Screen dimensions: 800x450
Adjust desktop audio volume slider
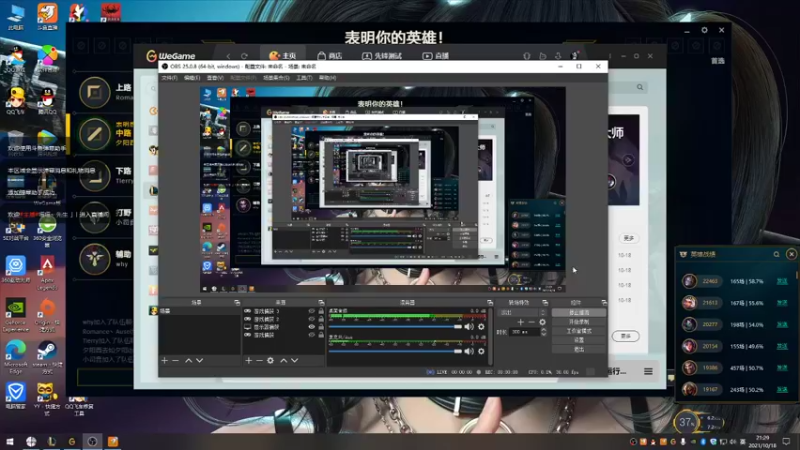[x=395, y=327]
